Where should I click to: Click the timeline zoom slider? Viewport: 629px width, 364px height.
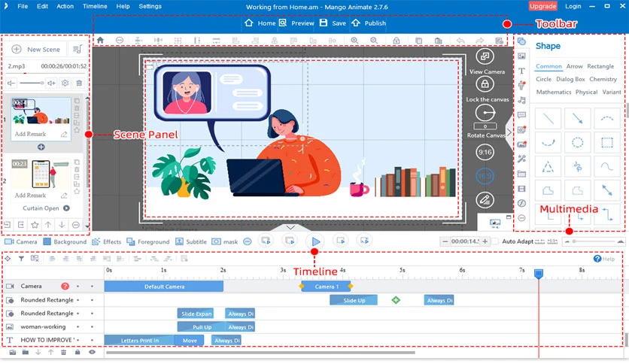tap(594, 241)
